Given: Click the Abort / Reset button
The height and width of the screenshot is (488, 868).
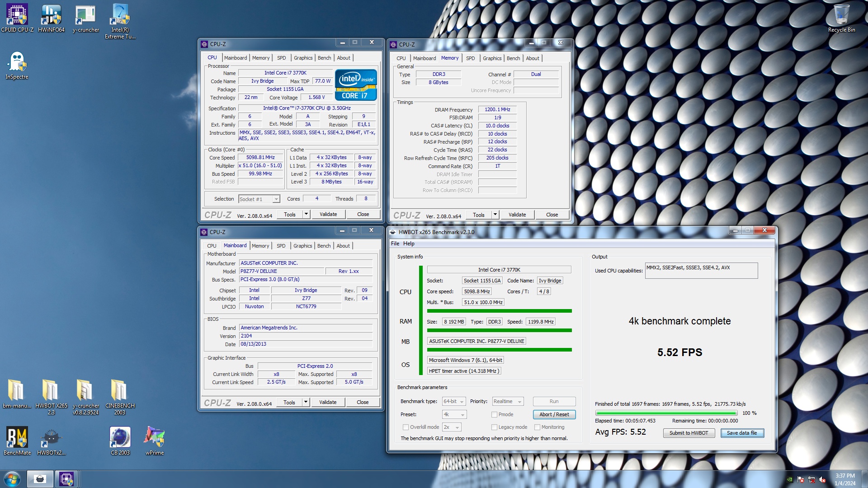Looking at the screenshot, I should tap(554, 414).
